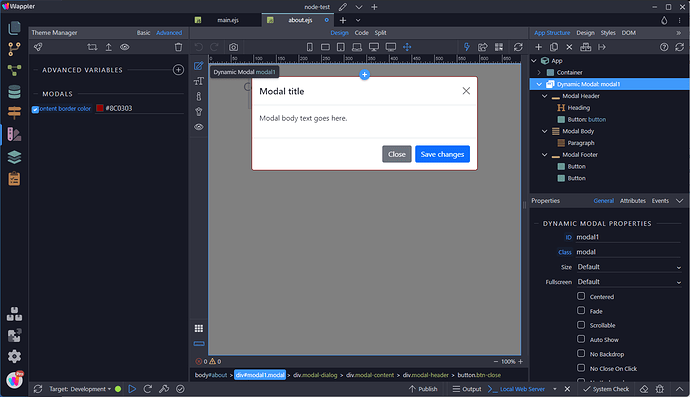690x397 pixels.
Task: Open the Git branch manager icon
Action: tap(14, 49)
